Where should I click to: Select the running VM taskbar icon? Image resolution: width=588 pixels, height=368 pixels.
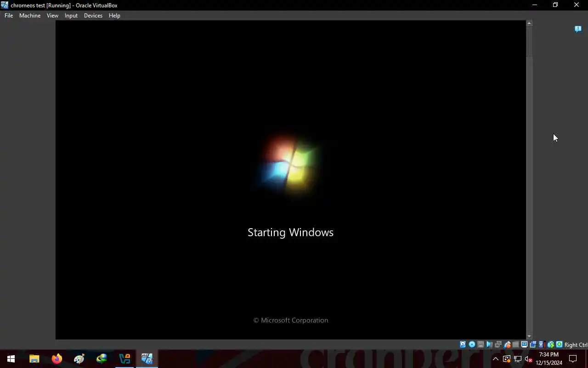click(x=147, y=359)
